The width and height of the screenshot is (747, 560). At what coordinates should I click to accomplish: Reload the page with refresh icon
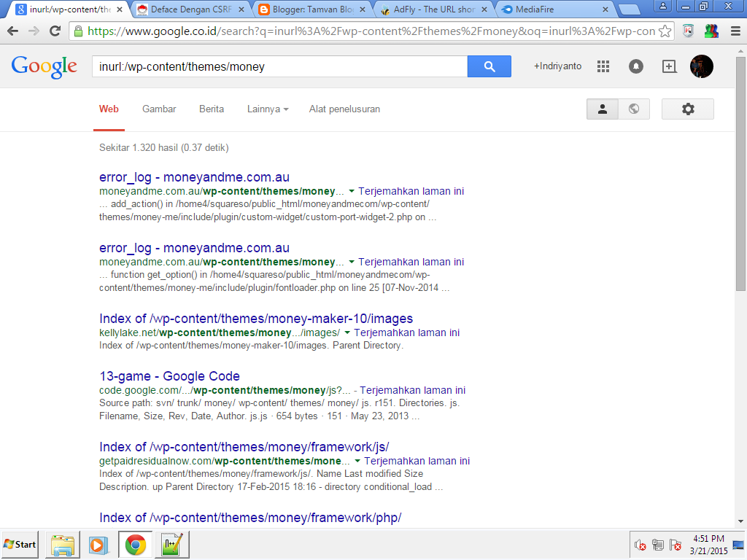55,31
